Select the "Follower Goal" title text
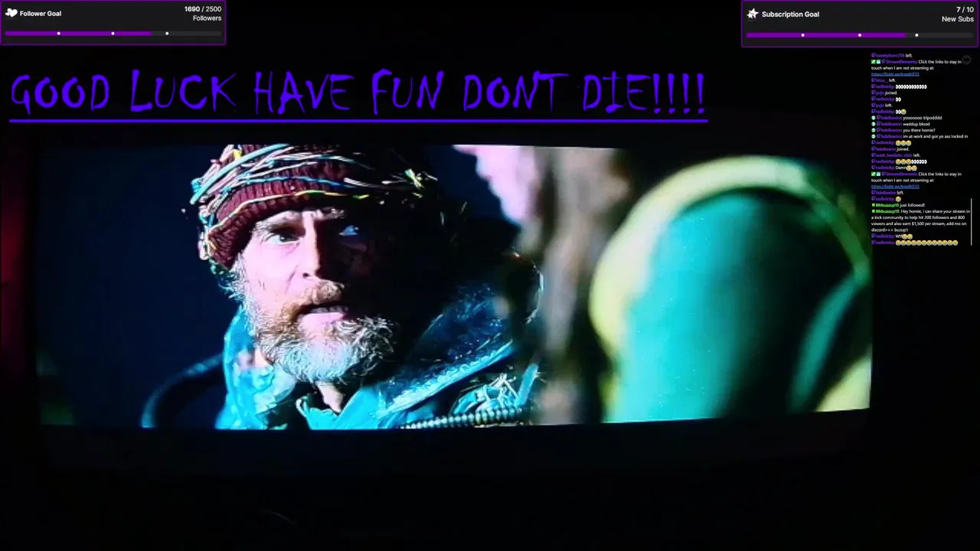This screenshot has width=980, height=551. coord(41,14)
